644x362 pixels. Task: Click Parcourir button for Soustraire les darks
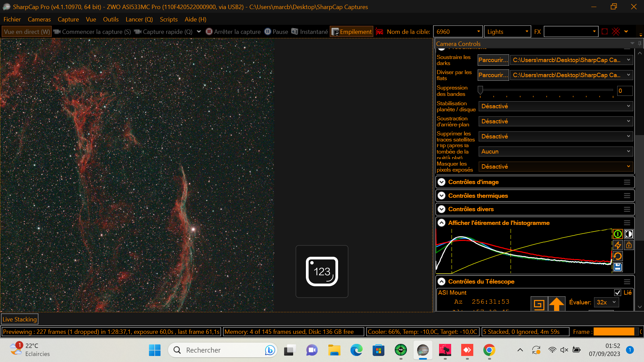pos(493,60)
